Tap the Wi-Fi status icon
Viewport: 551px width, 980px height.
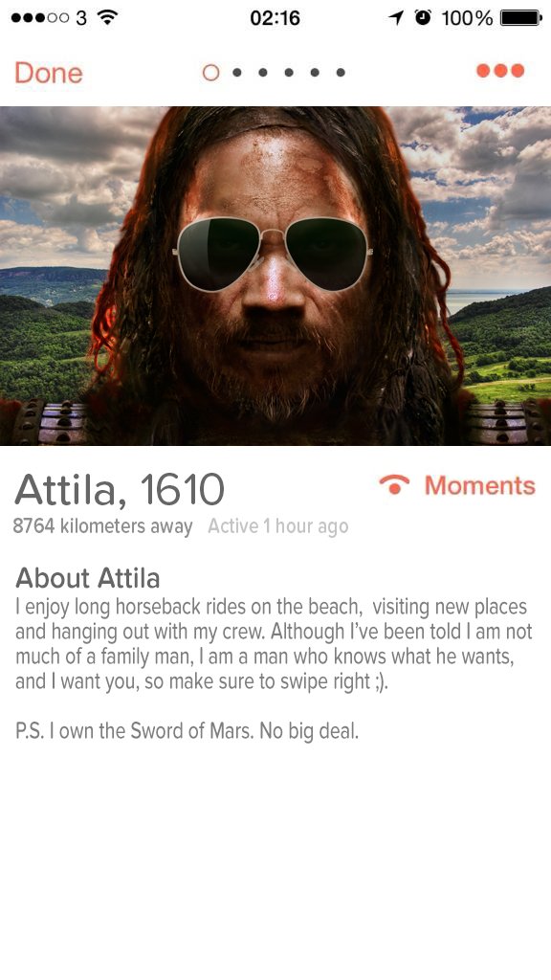click(108, 17)
